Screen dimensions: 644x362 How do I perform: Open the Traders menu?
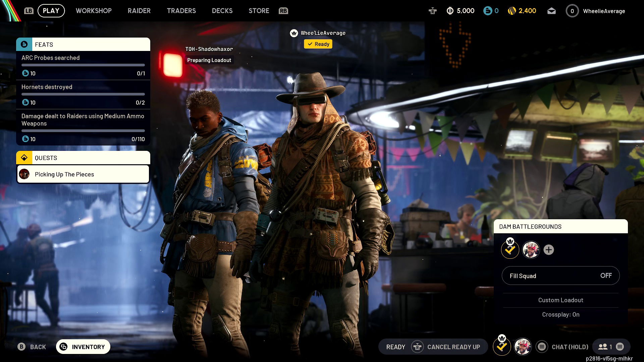tap(181, 11)
